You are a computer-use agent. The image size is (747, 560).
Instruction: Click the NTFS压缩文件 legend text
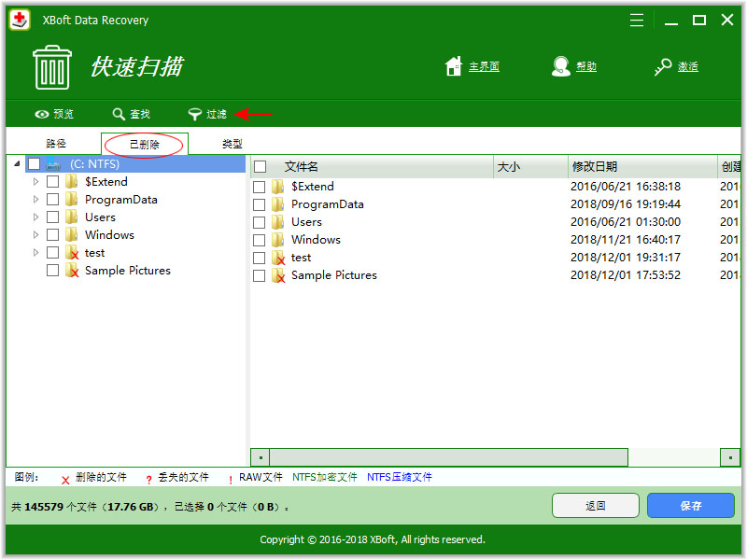(x=400, y=477)
